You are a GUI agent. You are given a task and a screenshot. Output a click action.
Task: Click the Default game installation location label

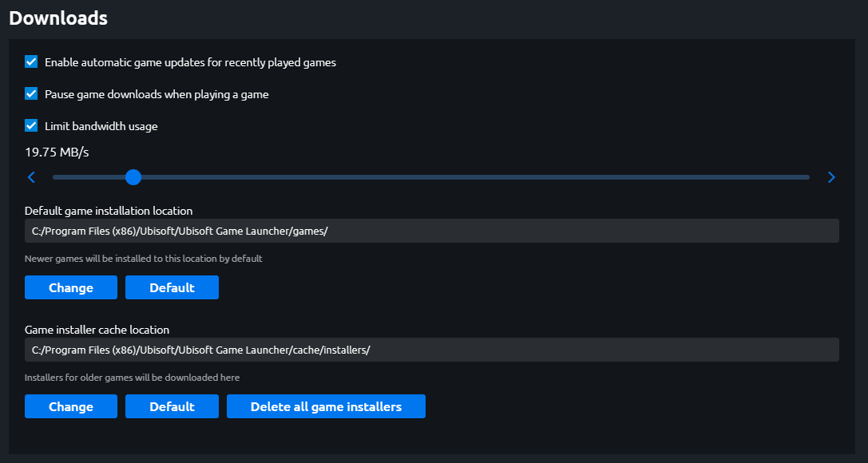pyautogui.click(x=108, y=210)
